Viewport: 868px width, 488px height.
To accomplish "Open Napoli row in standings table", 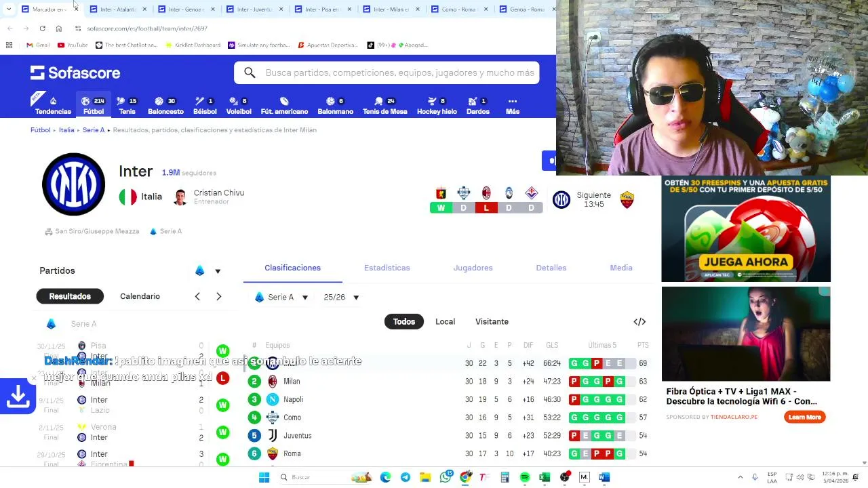I will coord(448,399).
